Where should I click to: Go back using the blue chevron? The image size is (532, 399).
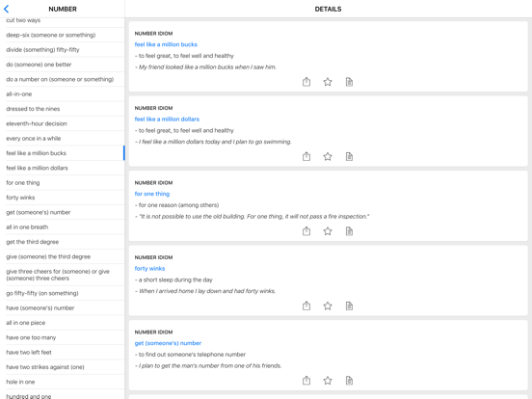[6, 10]
